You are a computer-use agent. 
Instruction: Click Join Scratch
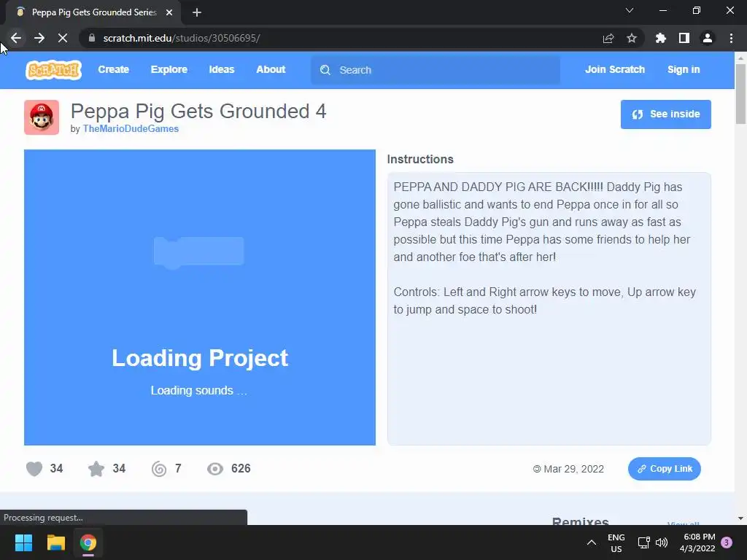(x=614, y=69)
